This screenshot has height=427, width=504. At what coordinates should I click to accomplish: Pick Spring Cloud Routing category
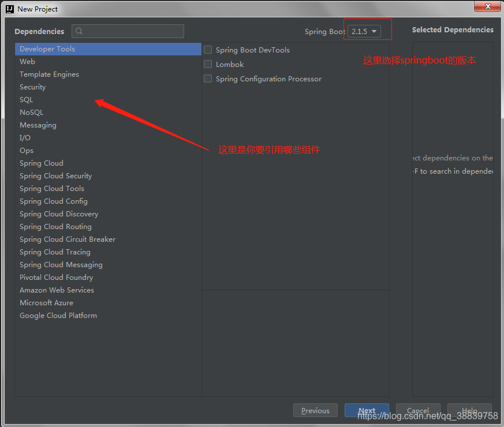pos(108,227)
